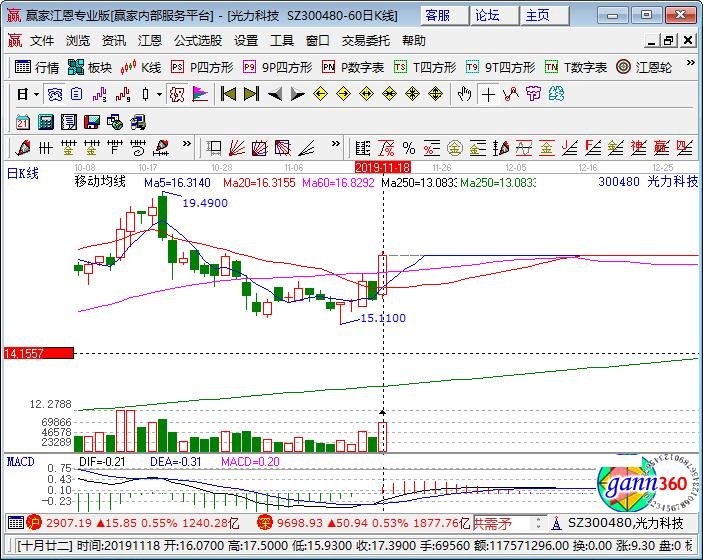Open the 行情 market quotes view
Screen dimensions: 703x560
point(37,67)
